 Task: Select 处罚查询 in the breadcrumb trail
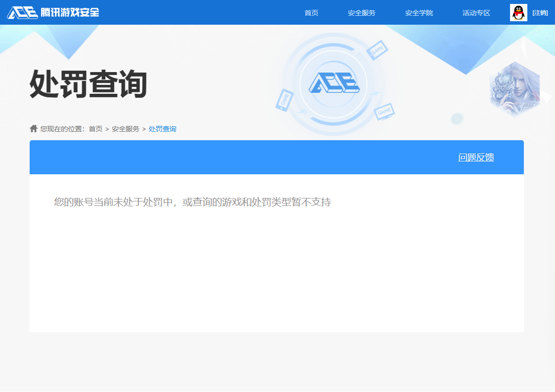[x=163, y=128]
